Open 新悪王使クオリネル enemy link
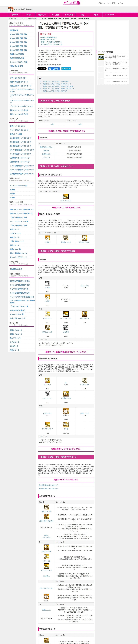The height and width of the screenshot is (644, 138). pos(46,147)
